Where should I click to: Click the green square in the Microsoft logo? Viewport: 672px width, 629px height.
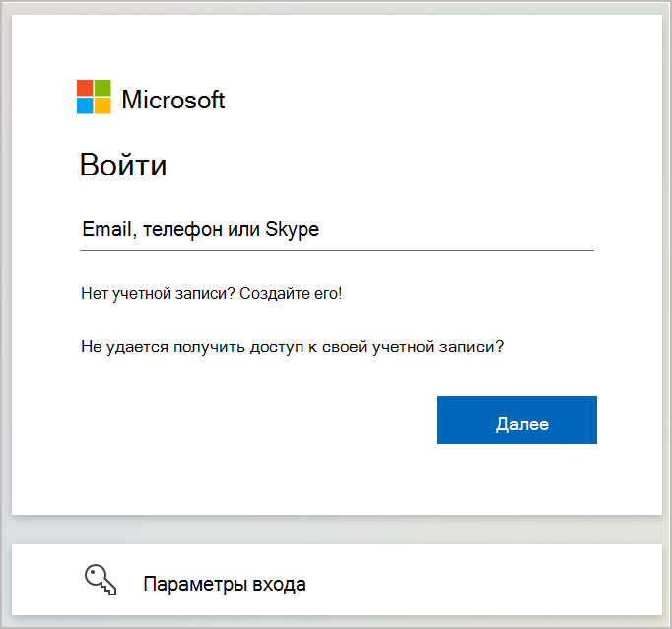click(102, 88)
